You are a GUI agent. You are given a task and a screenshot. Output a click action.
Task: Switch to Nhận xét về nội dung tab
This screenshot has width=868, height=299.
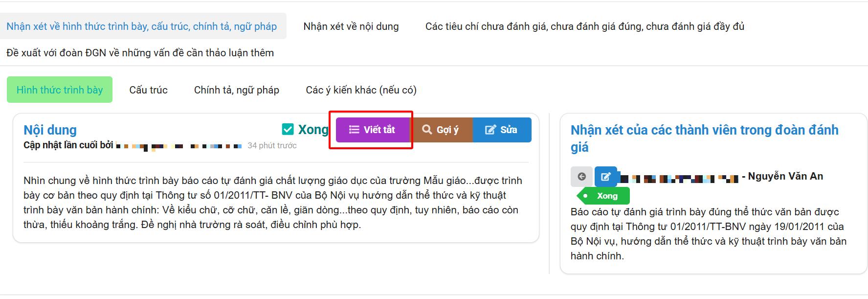coord(351,26)
